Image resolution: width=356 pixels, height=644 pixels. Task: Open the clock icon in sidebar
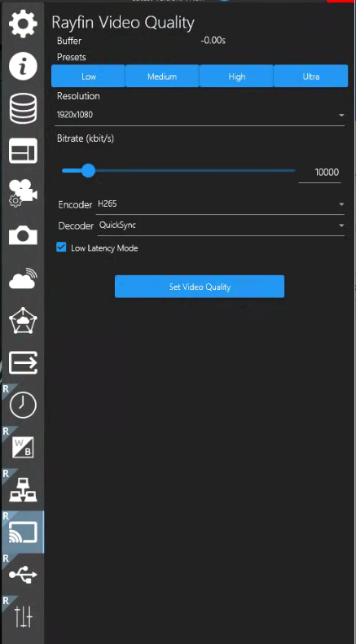23,405
